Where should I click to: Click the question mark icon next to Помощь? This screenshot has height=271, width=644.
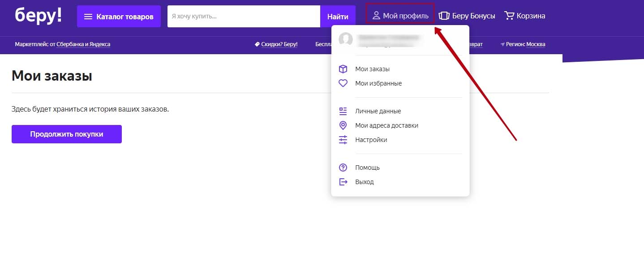click(343, 168)
